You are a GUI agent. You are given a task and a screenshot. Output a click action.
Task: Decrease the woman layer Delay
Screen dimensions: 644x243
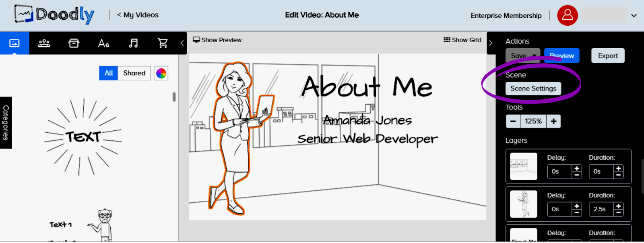[577, 213]
